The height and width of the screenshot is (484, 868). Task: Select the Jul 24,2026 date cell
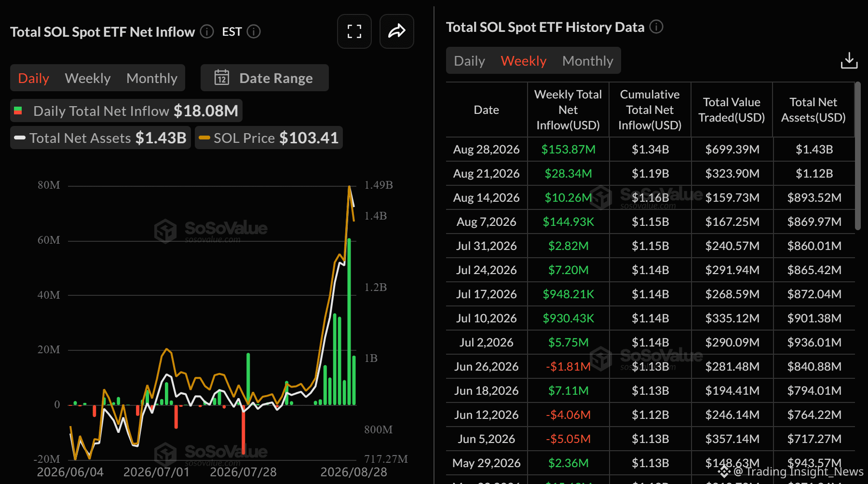487,270
